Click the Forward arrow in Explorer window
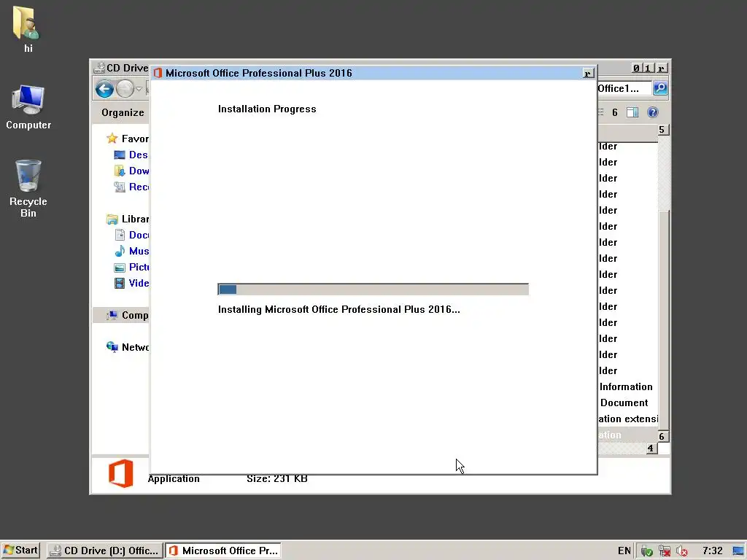Screen dimensions: 747x560 click(x=125, y=88)
